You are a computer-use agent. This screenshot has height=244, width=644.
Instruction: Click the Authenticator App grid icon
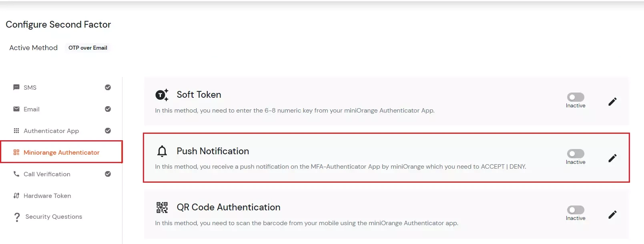click(16, 131)
